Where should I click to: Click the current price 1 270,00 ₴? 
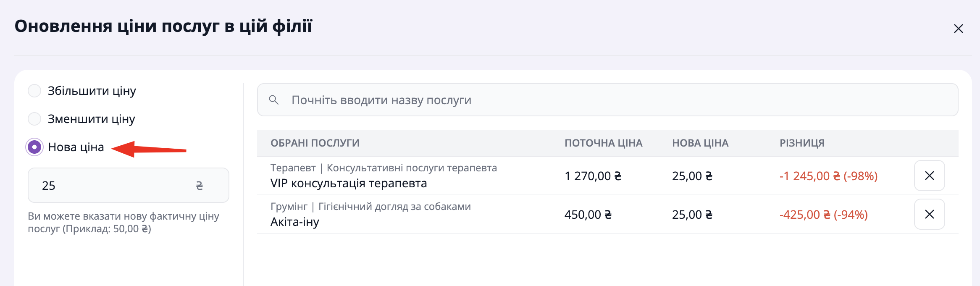coord(593,176)
